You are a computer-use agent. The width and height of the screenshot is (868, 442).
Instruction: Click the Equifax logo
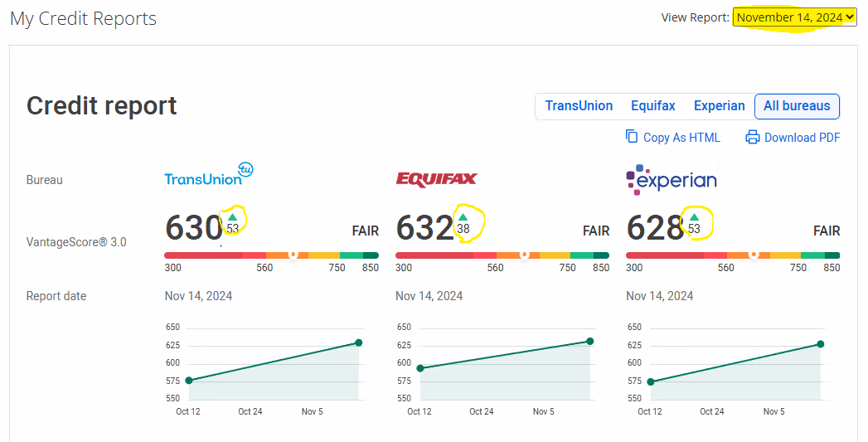[436, 180]
